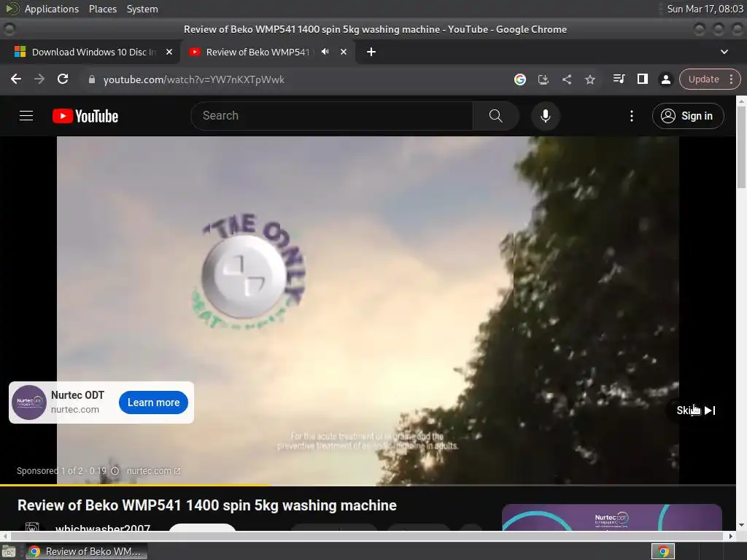747x560 pixels.
Task: Open the System menu
Action: click(x=142, y=9)
